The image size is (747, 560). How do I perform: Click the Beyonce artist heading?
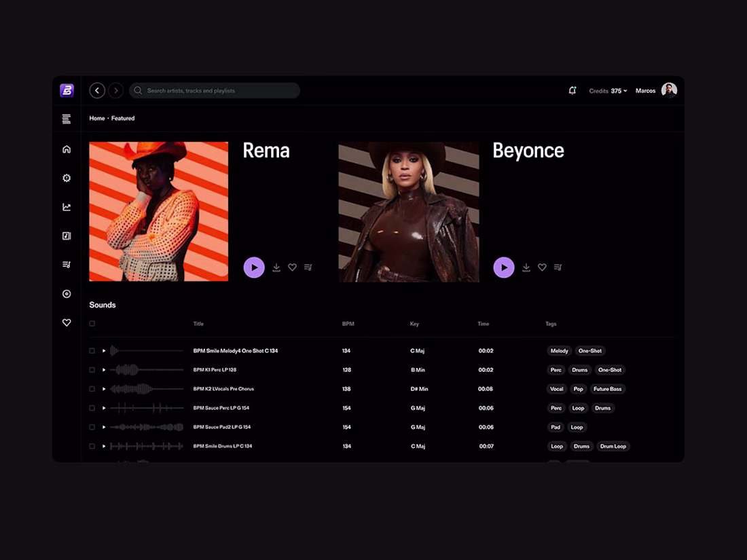pos(528,151)
